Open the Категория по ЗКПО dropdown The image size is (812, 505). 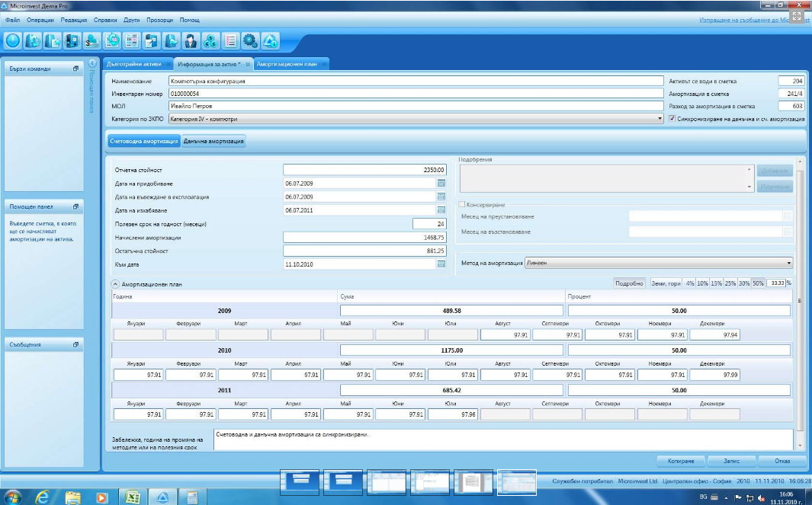(660, 119)
